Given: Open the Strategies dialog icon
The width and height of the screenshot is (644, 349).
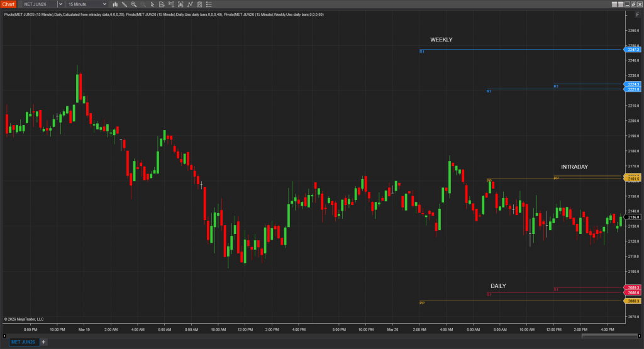Looking at the screenshot, I should click(199, 4).
